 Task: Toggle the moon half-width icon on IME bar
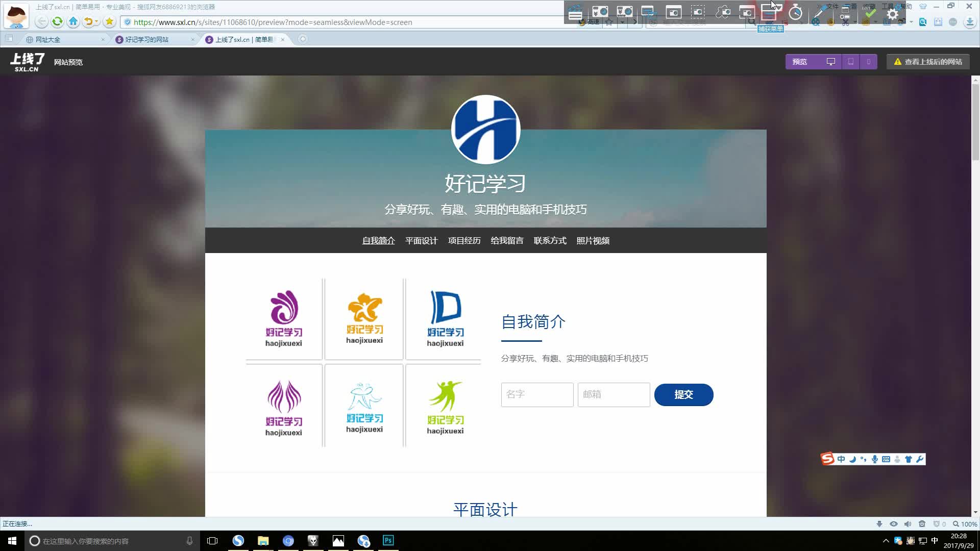852,459
